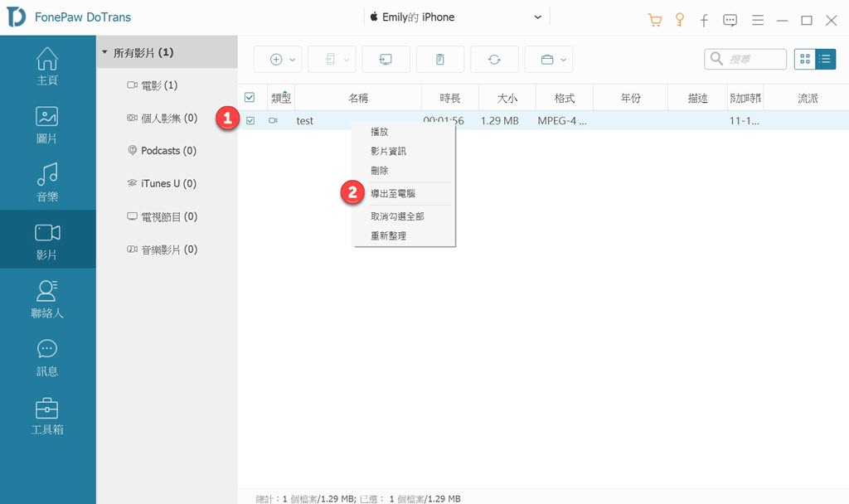Switch to list view toggle
This screenshot has width=849, height=504.
(x=826, y=59)
